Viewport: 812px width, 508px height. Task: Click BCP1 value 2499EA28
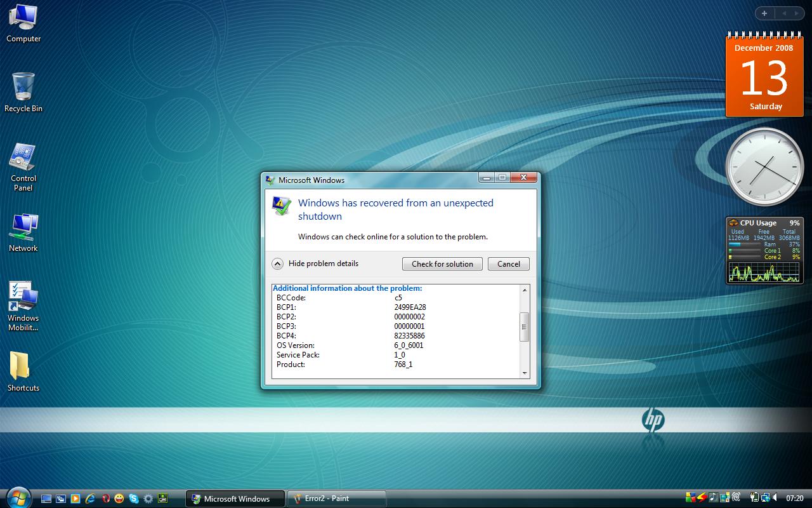410,307
